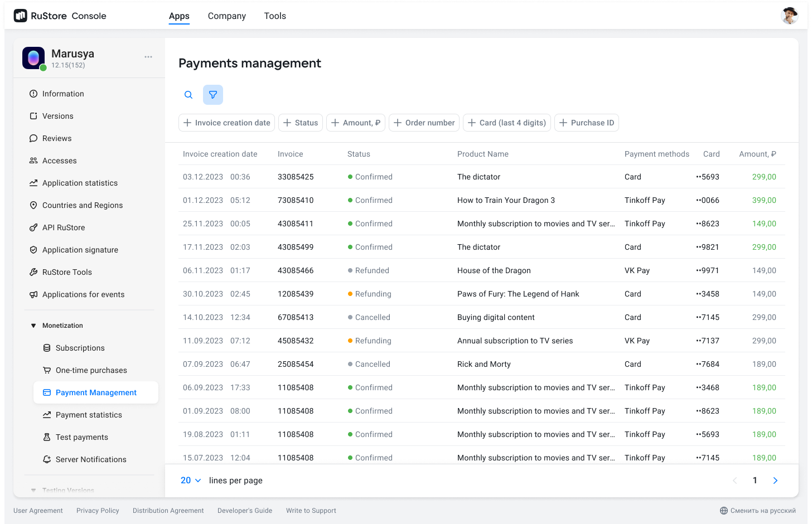Select invoice 33085425 row

[296, 177]
